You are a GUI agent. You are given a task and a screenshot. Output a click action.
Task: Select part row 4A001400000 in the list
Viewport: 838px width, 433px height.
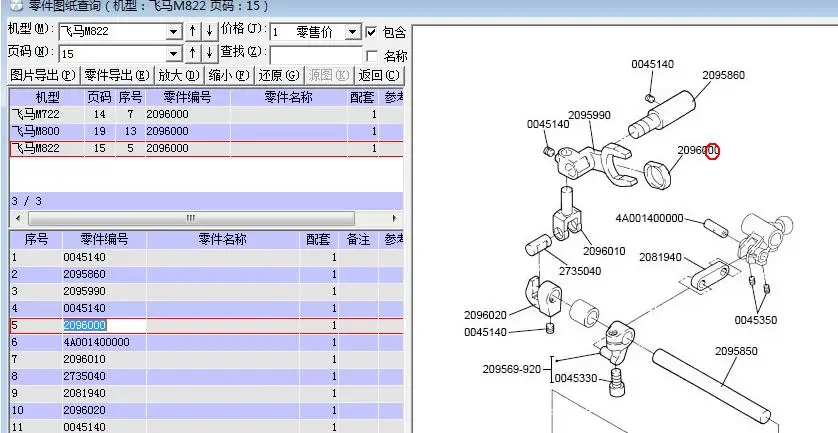206,342
